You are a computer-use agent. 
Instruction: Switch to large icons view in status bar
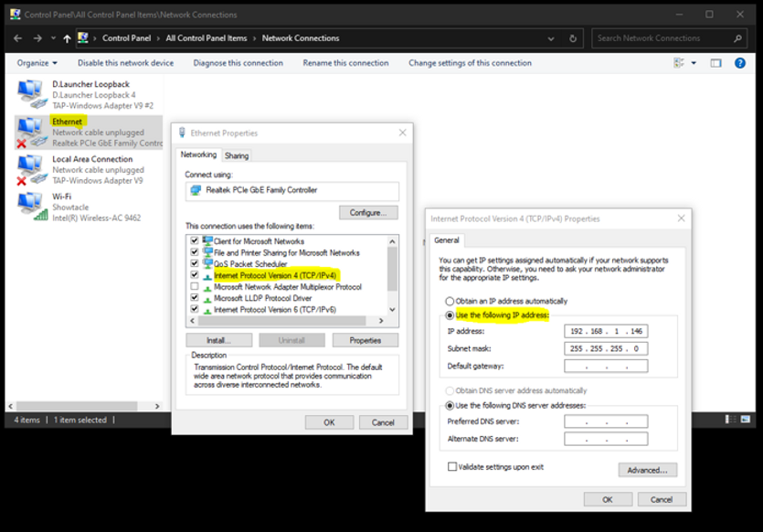point(746,419)
